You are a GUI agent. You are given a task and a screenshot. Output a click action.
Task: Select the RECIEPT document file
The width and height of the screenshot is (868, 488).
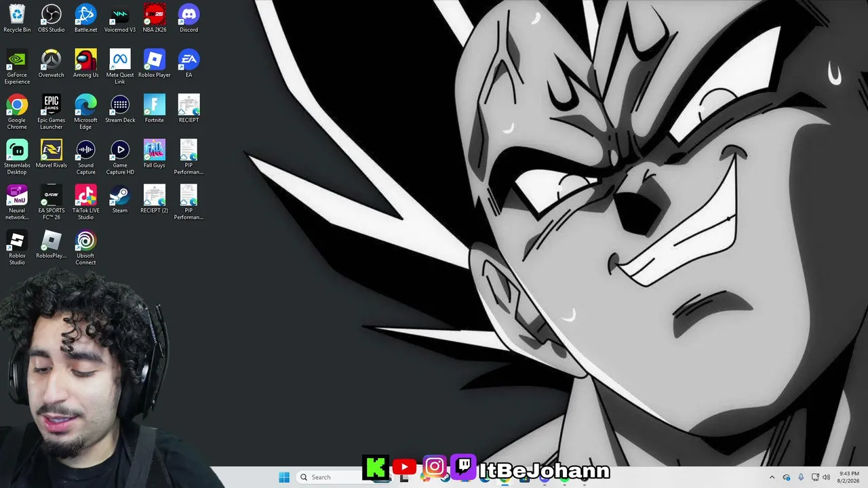[x=189, y=109]
